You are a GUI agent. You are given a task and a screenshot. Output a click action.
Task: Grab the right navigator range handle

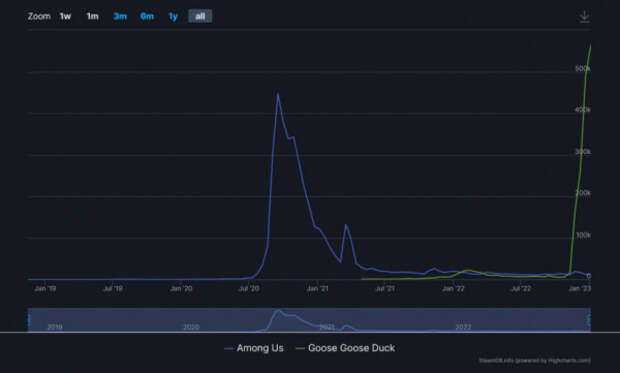590,320
